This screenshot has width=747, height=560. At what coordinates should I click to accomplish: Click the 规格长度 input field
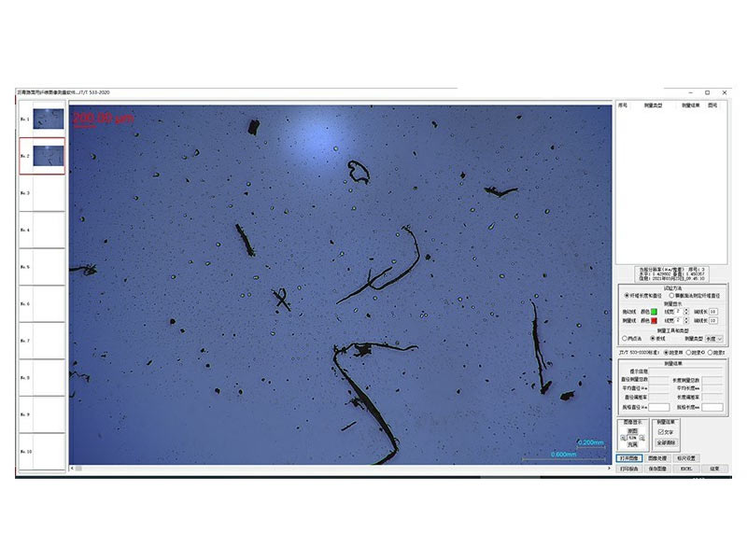click(x=712, y=408)
